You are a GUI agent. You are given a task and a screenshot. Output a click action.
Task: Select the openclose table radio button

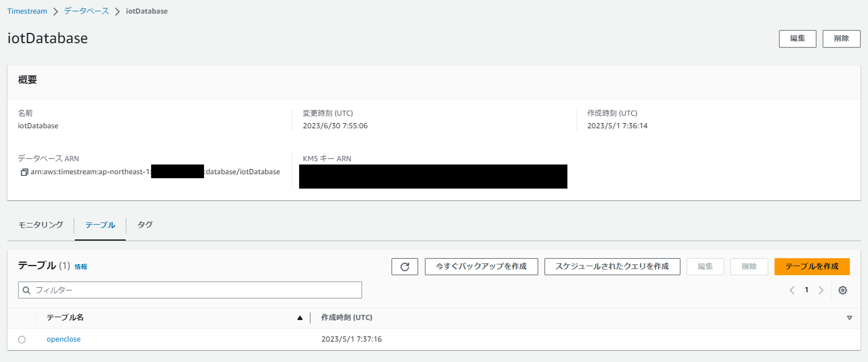tap(22, 339)
